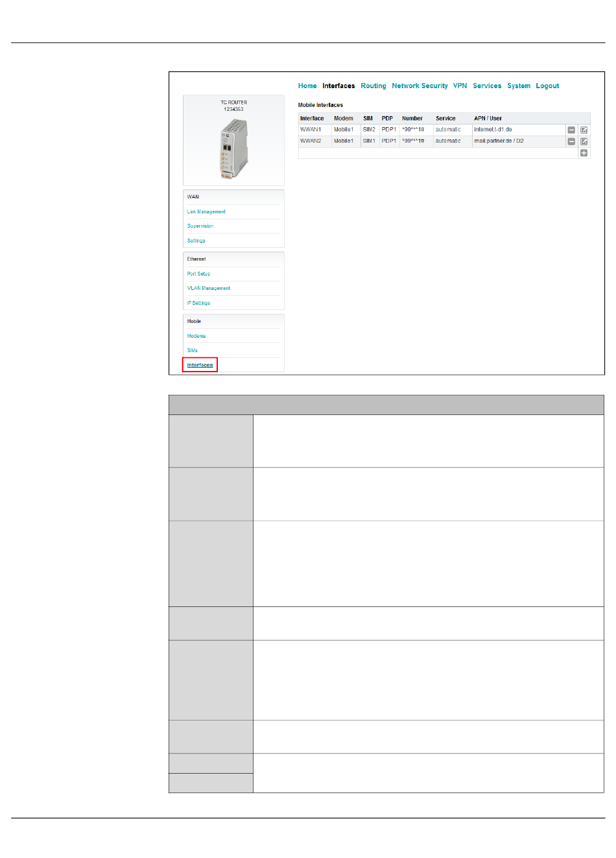This screenshot has height=858, width=616.
Task: Click SIM1 cell in WWAN2 row
Action: (370, 141)
